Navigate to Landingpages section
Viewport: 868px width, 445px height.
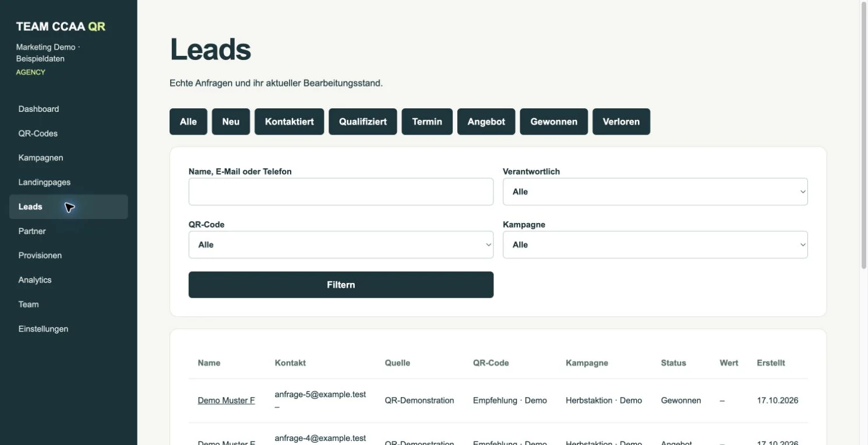tap(69, 182)
